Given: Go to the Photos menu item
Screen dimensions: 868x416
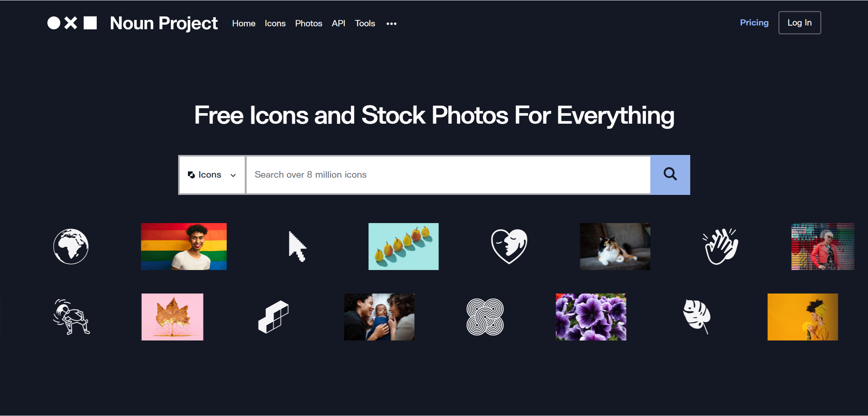Looking at the screenshot, I should tap(309, 23).
